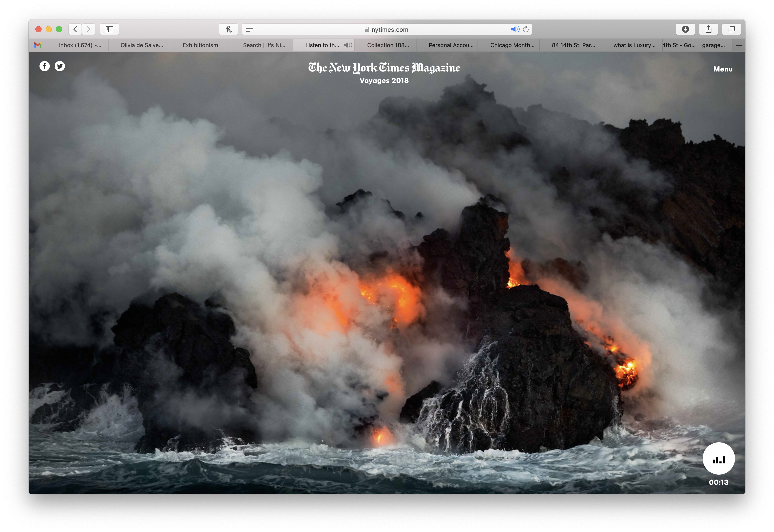Mute audio via address bar speaker icon
Viewport: 774px width, 532px height.
[515, 29]
